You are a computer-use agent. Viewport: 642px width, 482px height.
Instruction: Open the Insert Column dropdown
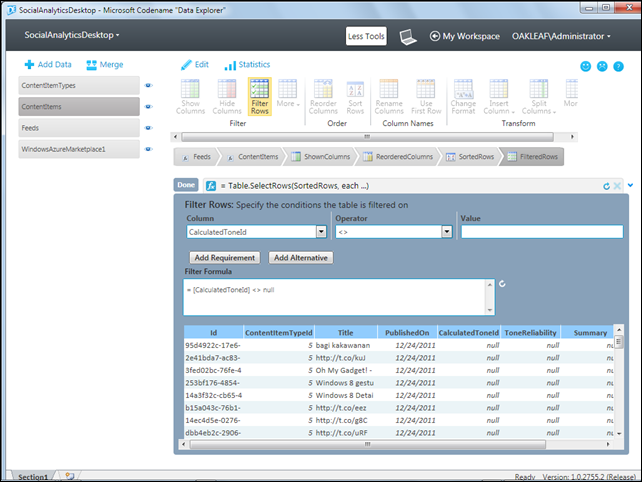pos(499,97)
